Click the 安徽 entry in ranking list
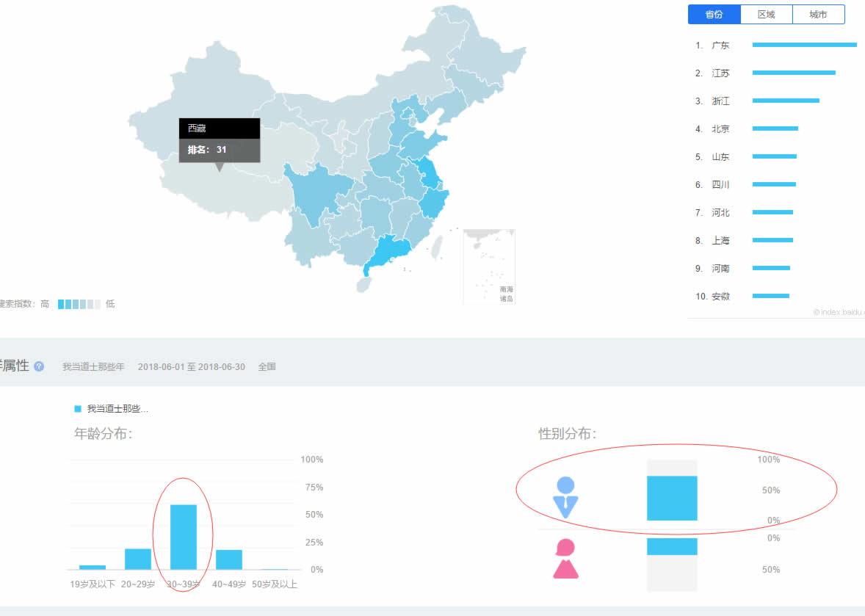 (x=720, y=297)
